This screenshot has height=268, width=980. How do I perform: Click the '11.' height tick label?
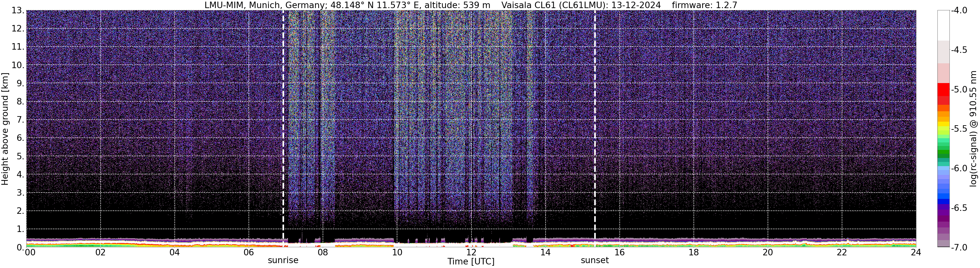pyautogui.click(x=18, y=47)
